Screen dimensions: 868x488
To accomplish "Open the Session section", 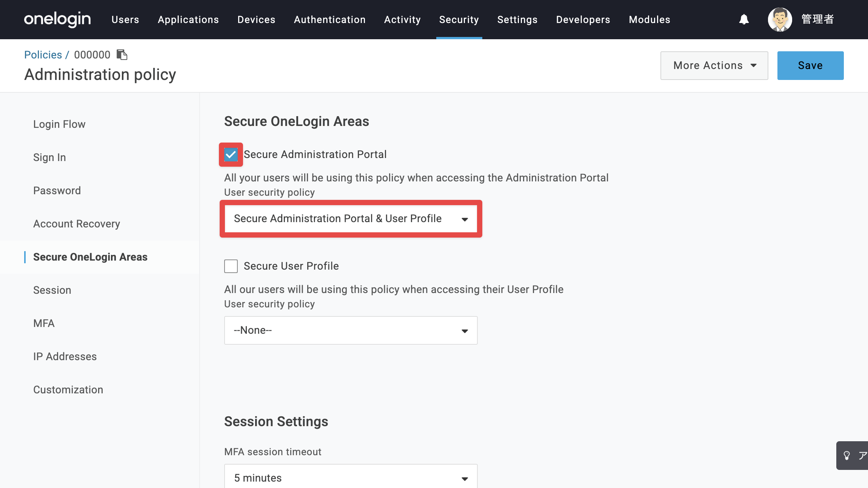I will (x=52, y=290).
